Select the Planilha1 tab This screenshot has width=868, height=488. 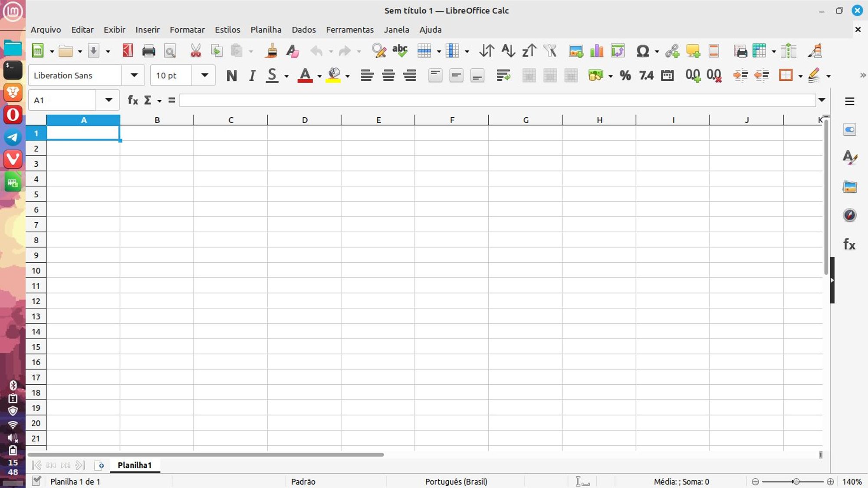134,465
